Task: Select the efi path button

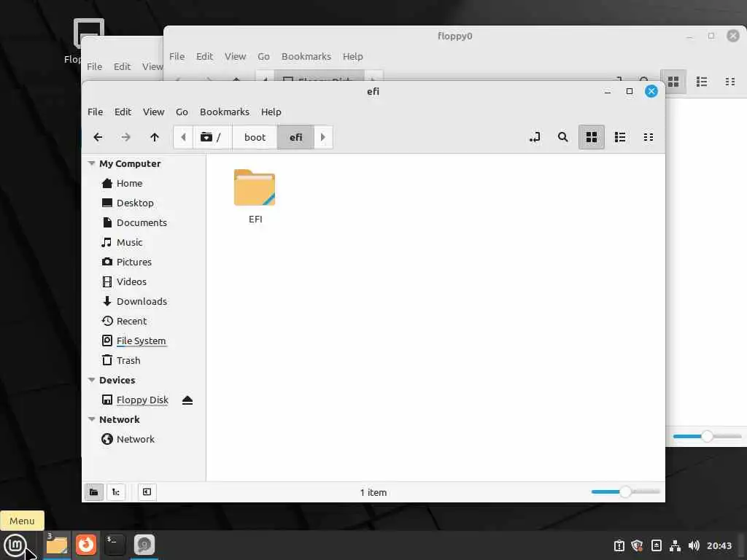Action: pos(296,137)
